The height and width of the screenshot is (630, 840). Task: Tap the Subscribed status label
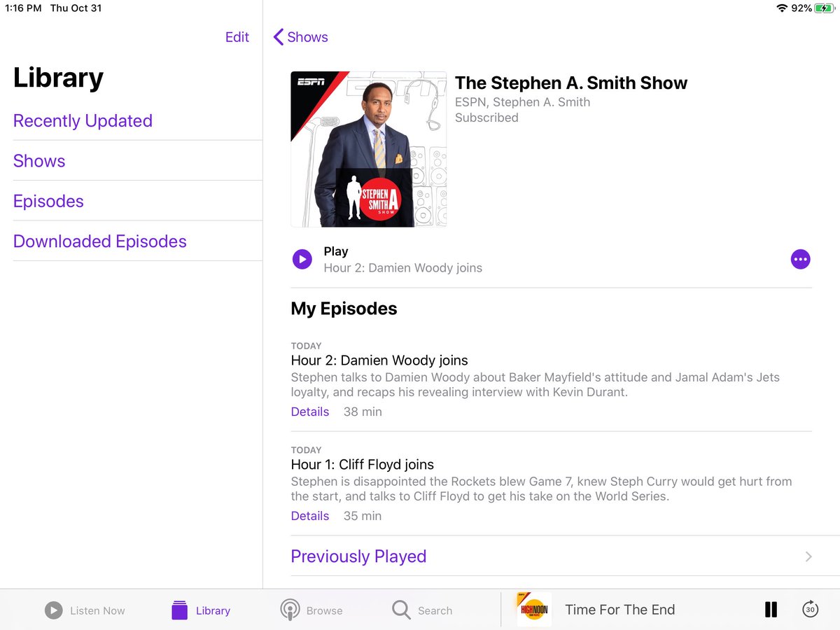click(486, 118)
